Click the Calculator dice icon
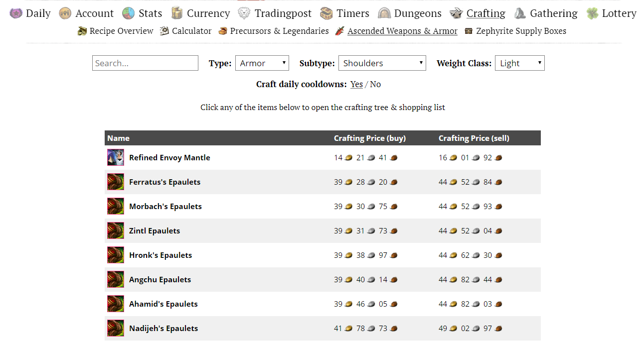This screenshot has width=644, height=342. (164, 31)
